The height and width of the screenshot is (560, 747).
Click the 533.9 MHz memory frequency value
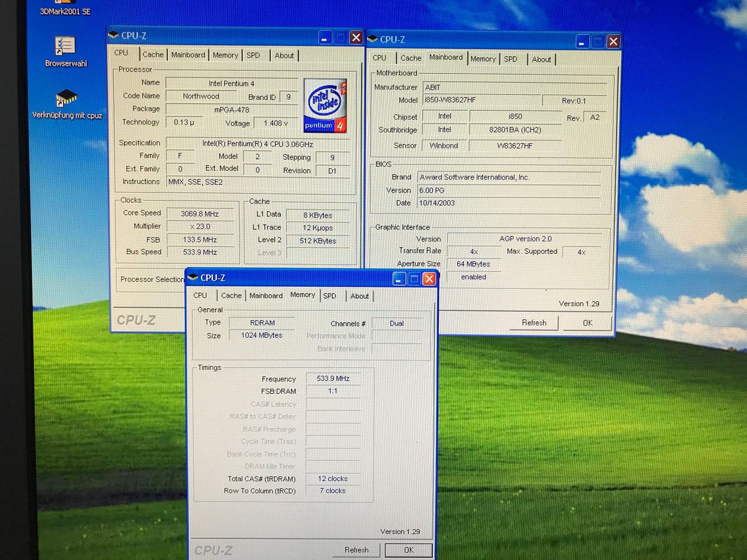click(333, 379)
